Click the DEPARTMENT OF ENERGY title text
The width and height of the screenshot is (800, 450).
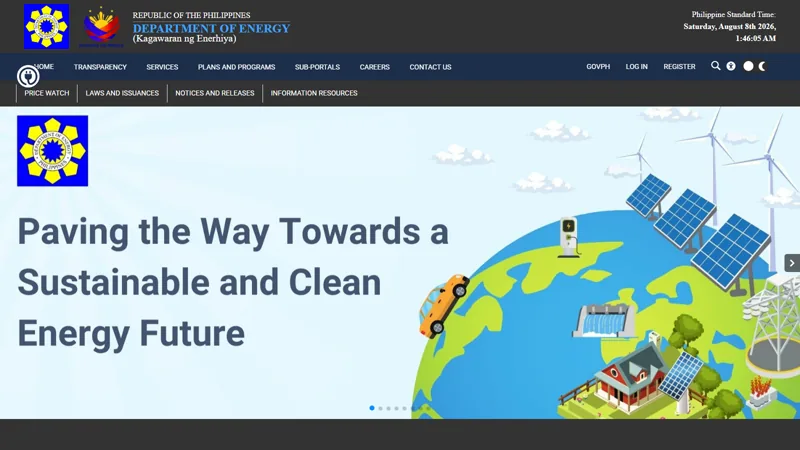pos(211,29)
